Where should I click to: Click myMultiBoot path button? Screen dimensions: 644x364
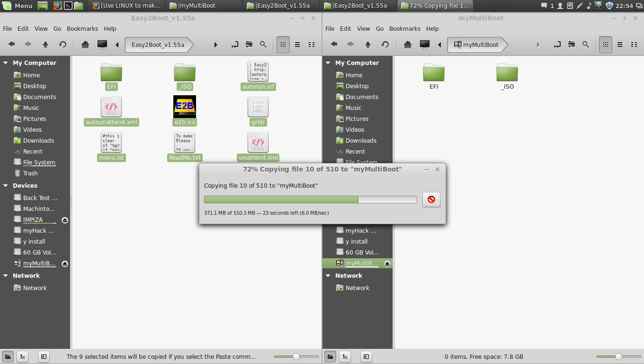click(478, 45)
